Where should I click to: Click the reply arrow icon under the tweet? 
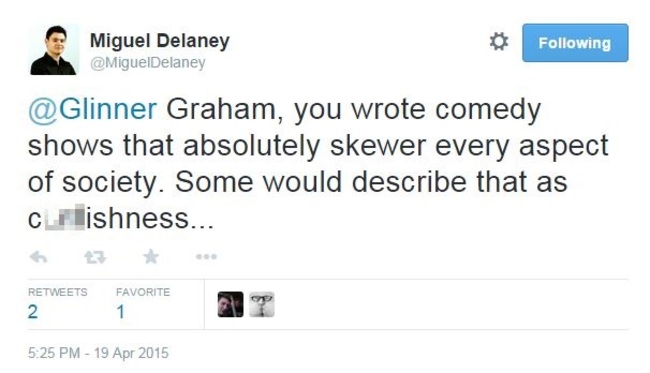(x=39, y=257)
